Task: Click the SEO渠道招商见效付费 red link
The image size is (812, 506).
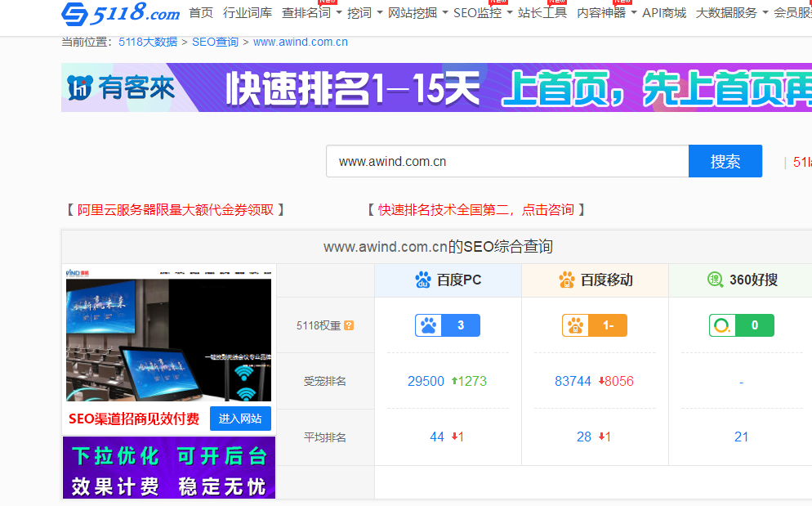Action: tap(134, 419)
